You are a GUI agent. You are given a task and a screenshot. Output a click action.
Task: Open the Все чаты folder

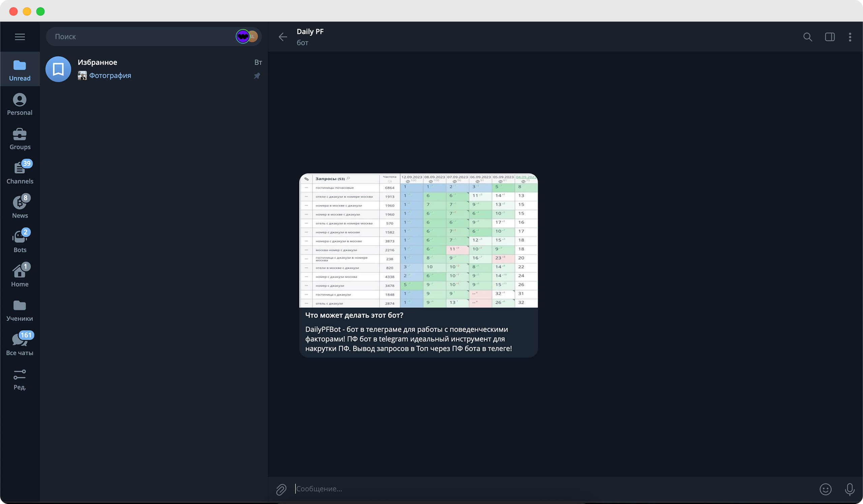tap(20, 345)
